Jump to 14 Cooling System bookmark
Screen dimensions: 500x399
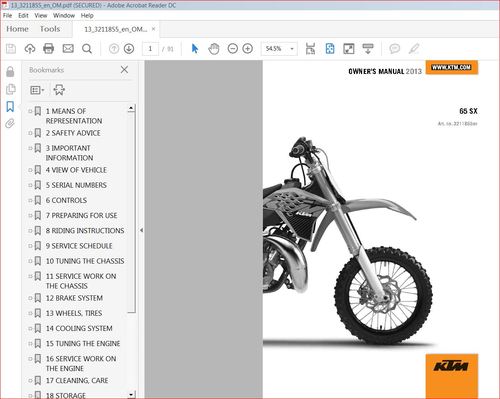click(79, 328)
